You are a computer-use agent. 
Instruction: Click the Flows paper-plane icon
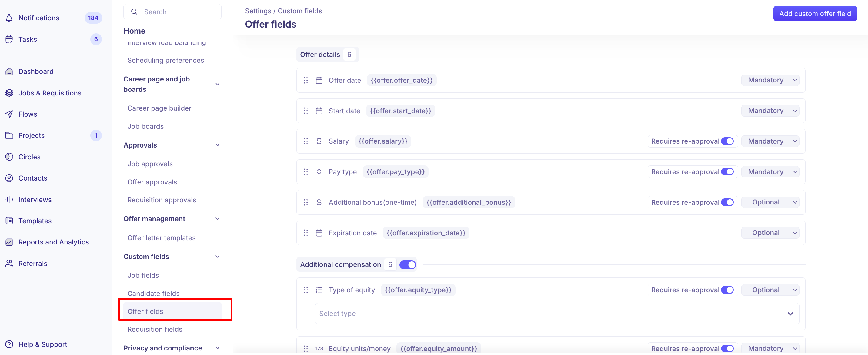(x=9, y=114)
